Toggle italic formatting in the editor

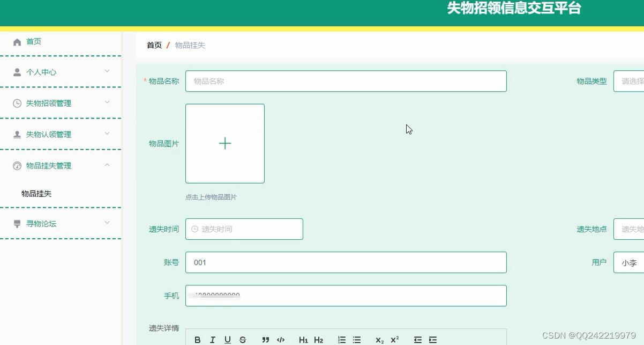click(213, 340)
